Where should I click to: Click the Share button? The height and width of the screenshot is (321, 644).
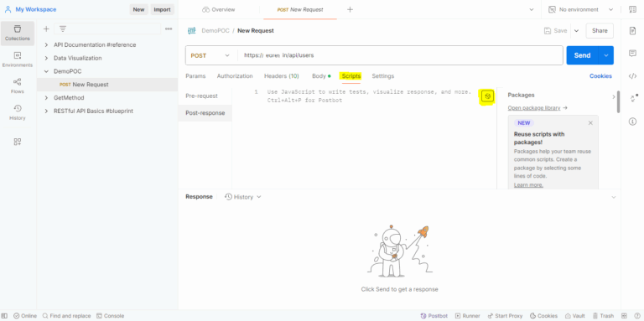(600, 31)
